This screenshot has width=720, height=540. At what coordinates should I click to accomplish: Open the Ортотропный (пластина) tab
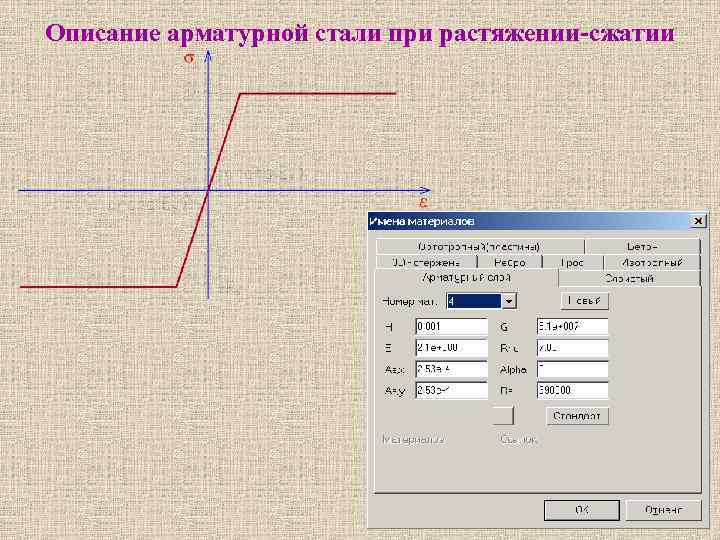click(479, 247)
